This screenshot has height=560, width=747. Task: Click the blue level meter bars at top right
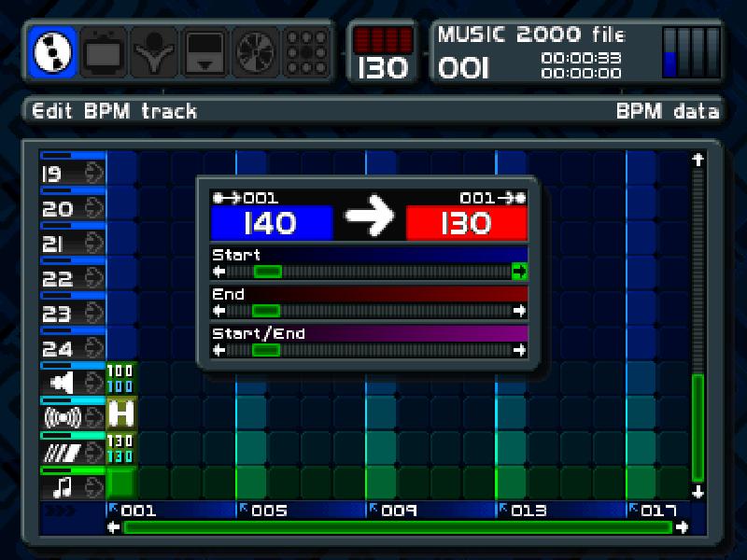[x=691, y=52]
